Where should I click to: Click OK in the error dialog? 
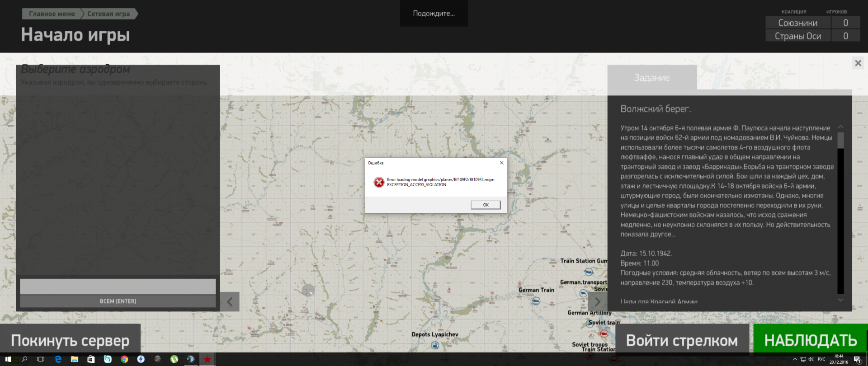486,205
